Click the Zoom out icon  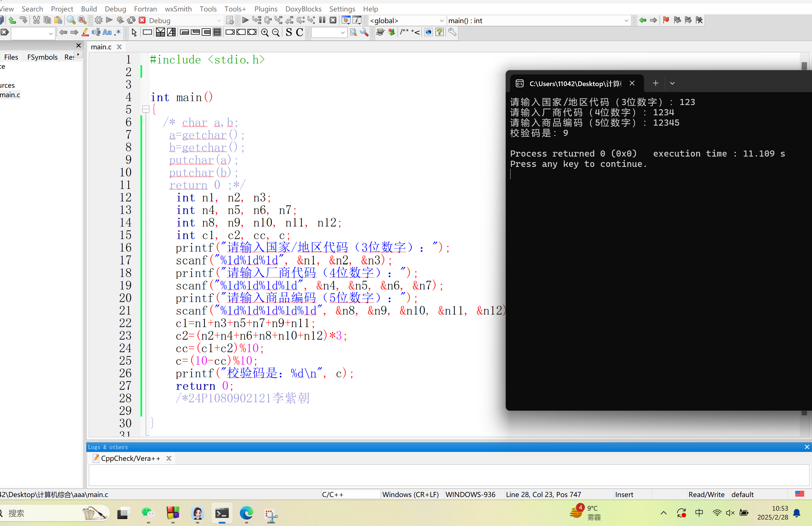pyautogui.click(x=276, y=32)
